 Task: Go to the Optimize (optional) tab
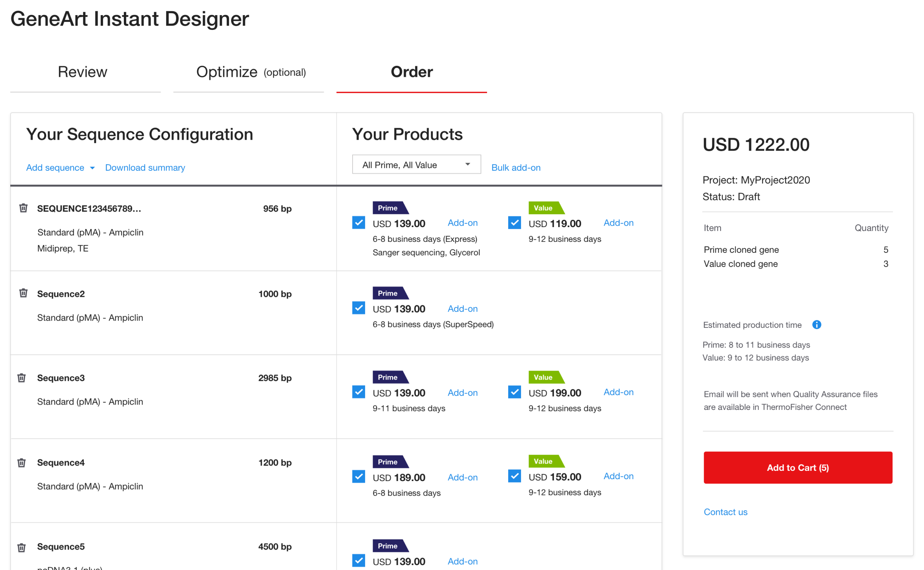coord(248,72)
